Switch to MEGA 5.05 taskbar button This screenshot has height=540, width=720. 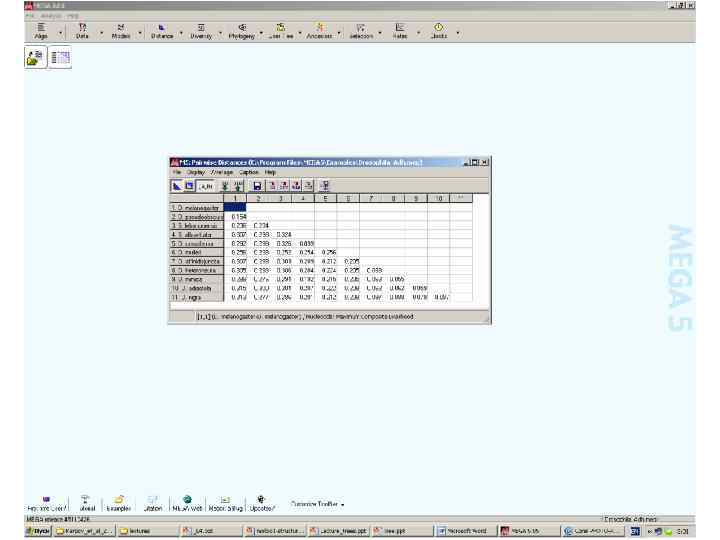[x=529, y=531]
